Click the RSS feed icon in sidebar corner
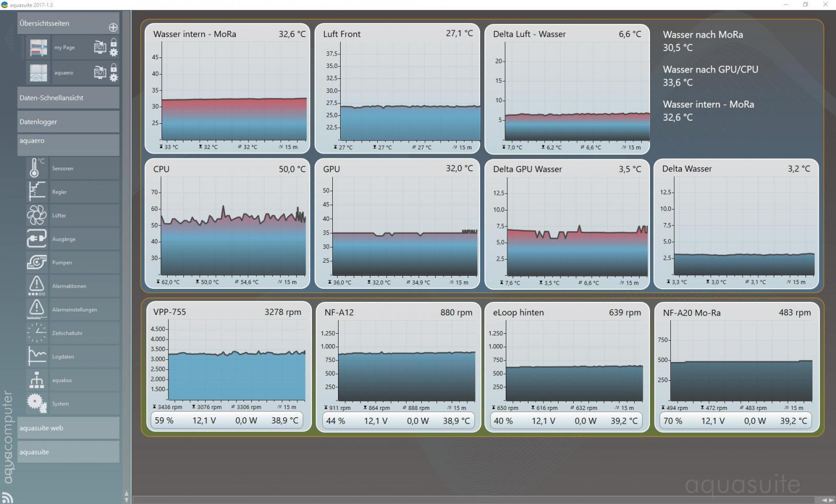Screen dimensions: 836x504 (x=7, y=497)
